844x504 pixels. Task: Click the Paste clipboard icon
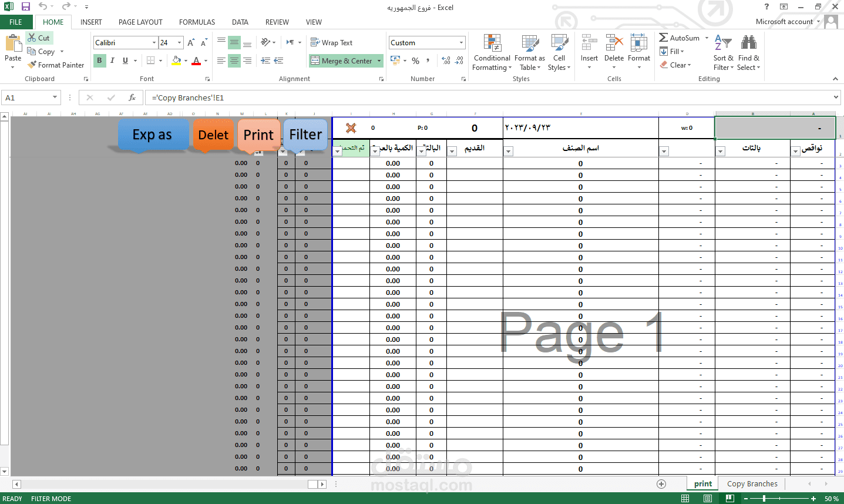pos(13,44)
